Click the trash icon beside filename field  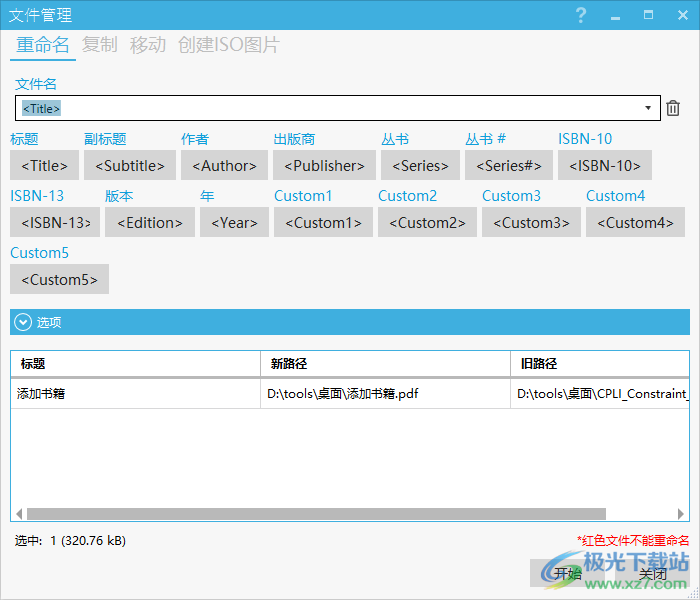tap(673, 108)
